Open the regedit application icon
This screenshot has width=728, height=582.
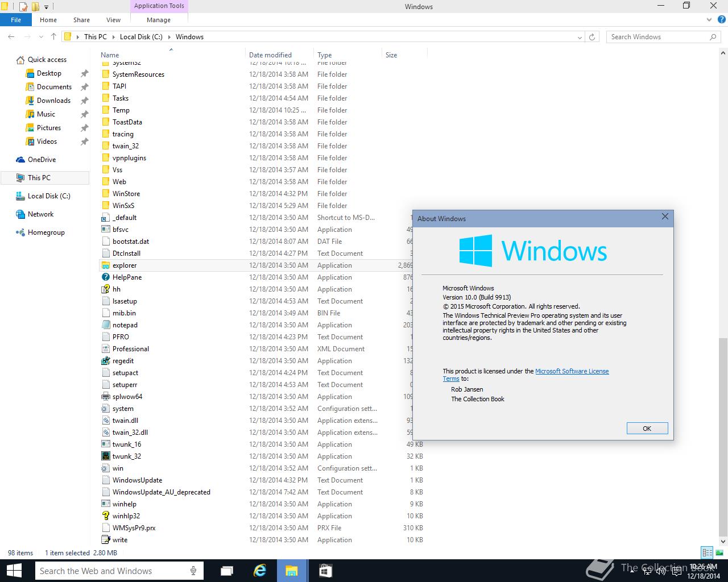tap(105, 361)
